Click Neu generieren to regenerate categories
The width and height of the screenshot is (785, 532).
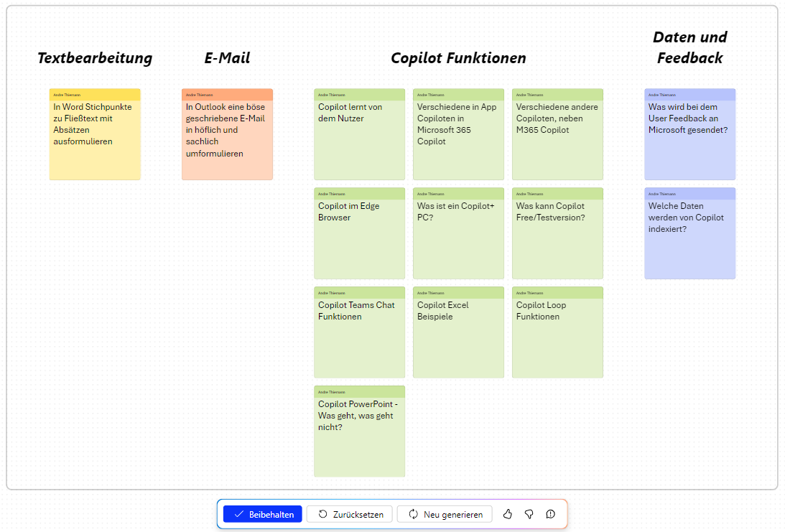tap(445, 514)
